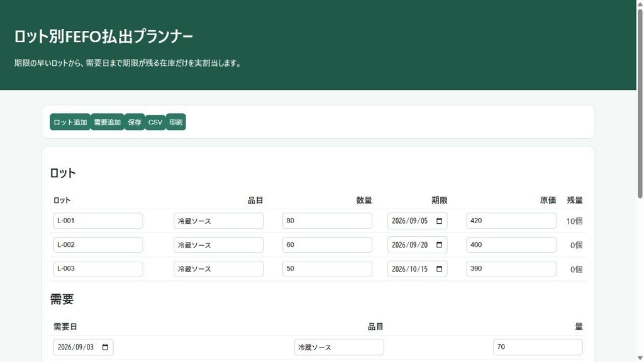Screen dimensions: 644x362
Task: Select the quantity field showing 80
Action: pyautogui.click(x=327, y=221)
